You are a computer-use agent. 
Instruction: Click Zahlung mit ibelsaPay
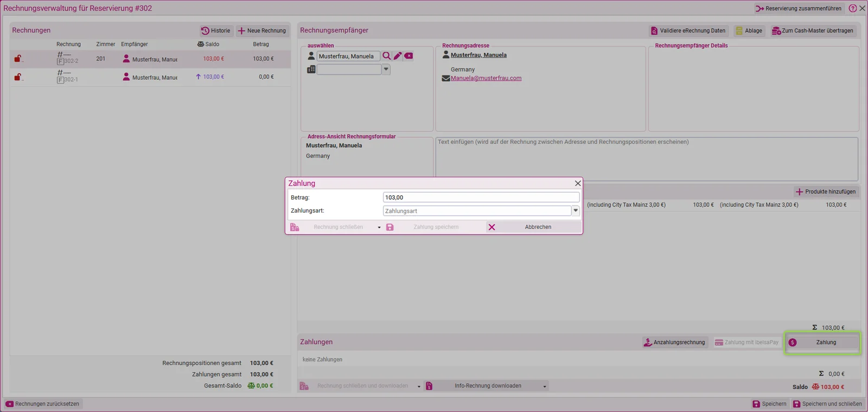[746, 343]
